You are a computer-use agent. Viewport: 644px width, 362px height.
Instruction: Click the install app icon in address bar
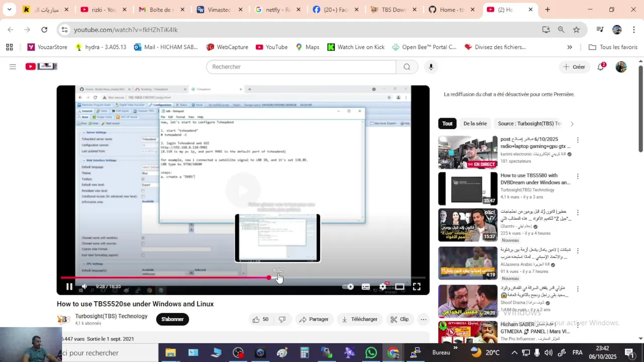pos(546,30)
